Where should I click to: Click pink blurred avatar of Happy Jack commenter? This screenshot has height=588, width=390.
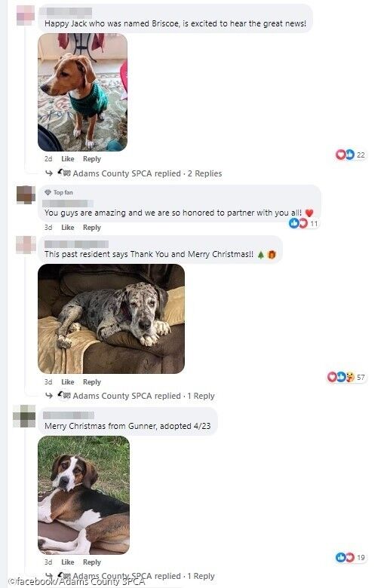[x=26, y=15]
